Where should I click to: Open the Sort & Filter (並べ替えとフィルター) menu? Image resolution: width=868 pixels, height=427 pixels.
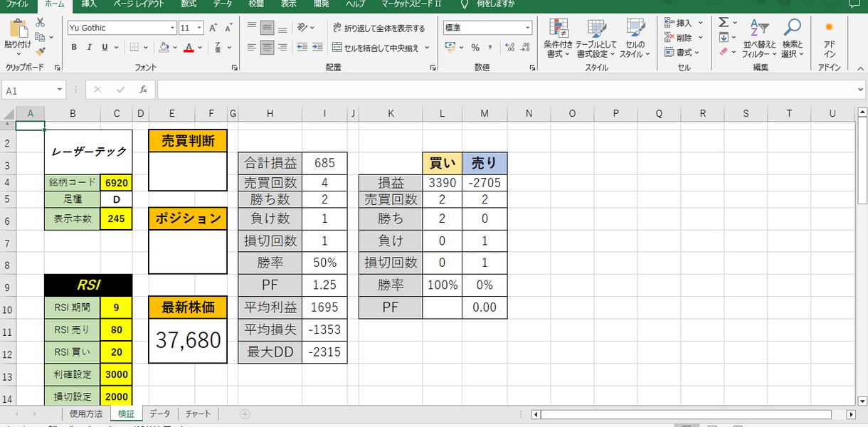760,38
